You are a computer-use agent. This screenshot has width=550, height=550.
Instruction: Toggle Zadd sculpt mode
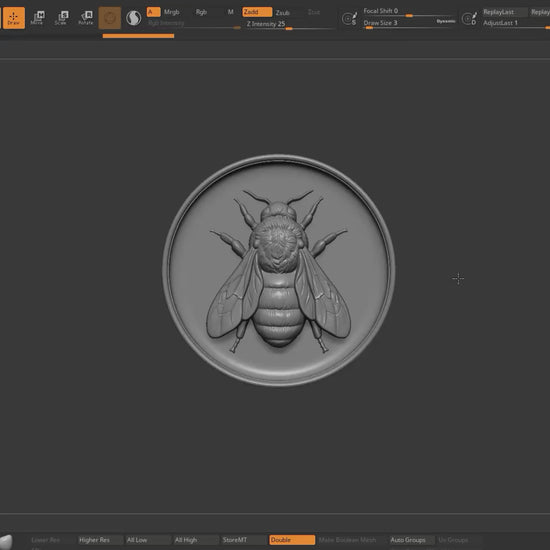click(x=257, y=12)
